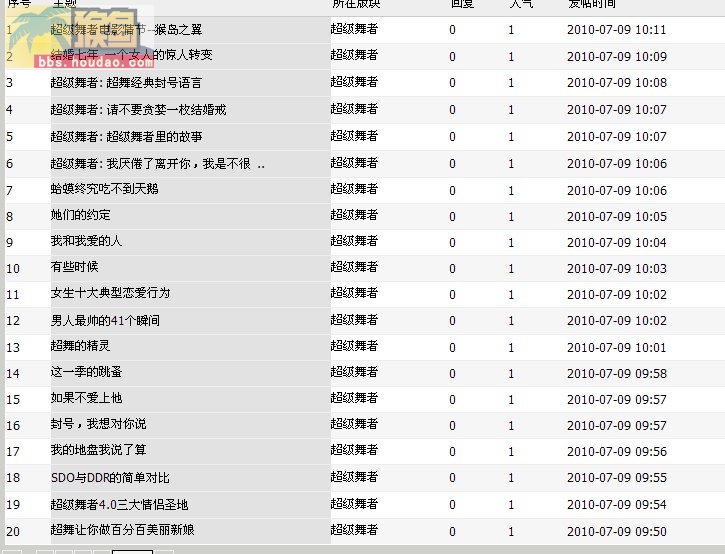Click the topic 有些时候
Viewport: 725px width, 554px height.
tap(74, 266)
